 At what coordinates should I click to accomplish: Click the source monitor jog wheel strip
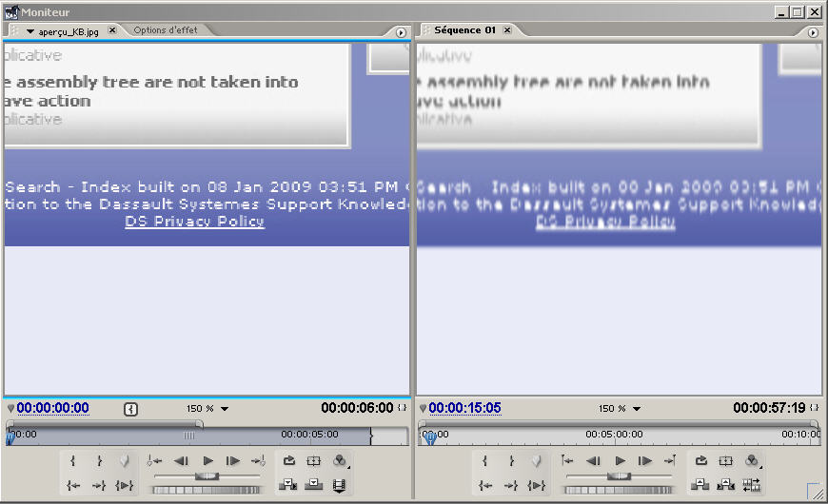[206, 491]
